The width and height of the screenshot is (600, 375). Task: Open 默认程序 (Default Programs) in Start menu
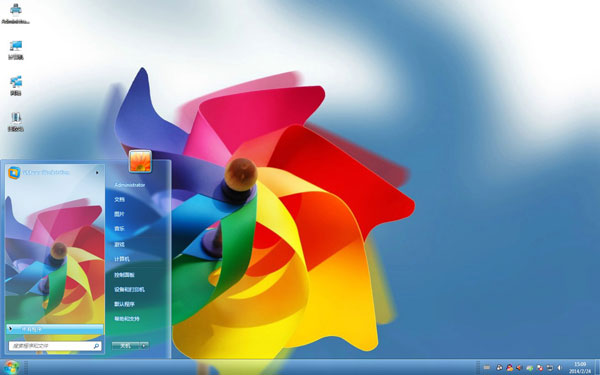tap(124, 304)
